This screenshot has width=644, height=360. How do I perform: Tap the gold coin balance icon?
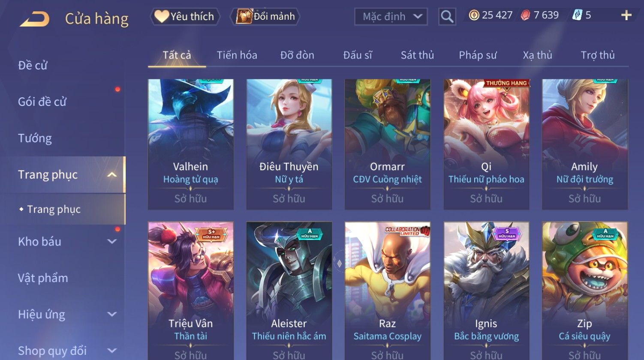(x=474, y=15)
